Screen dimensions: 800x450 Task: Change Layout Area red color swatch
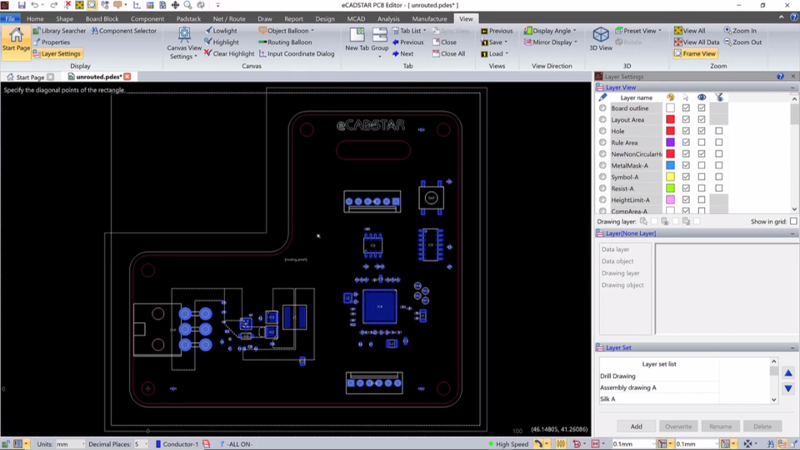coord(670,119)
